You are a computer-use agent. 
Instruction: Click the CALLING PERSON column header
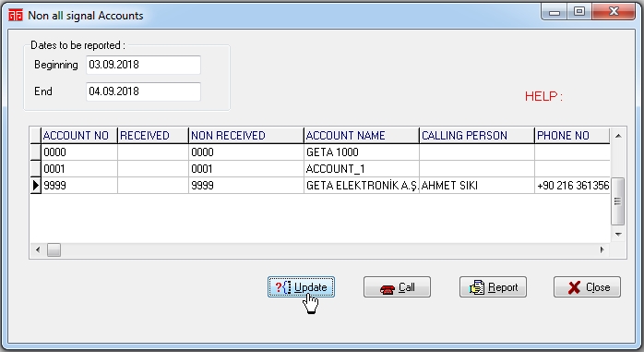(x=477, y=135)
